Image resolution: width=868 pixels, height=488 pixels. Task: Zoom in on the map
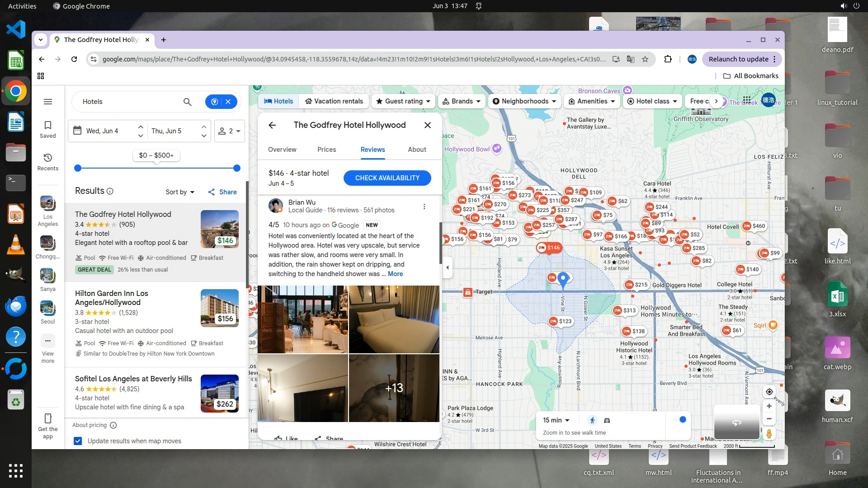(769, 406)
